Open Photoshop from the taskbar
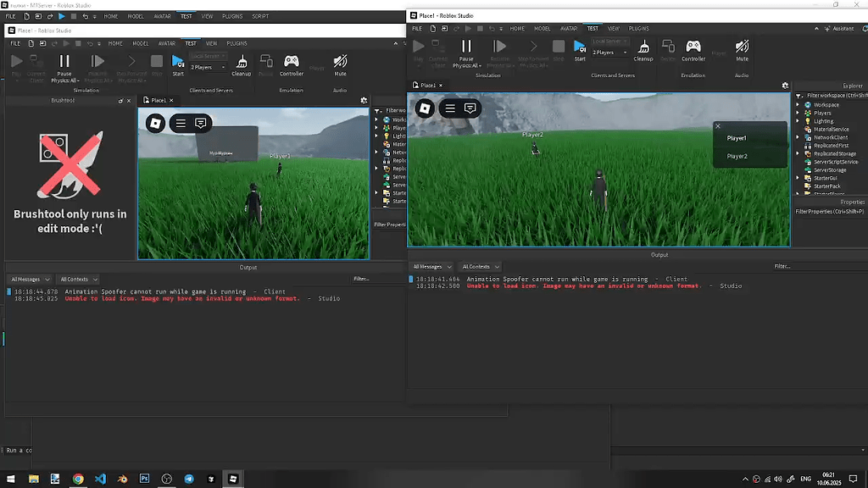The height and width of the screenshot is (488, 868). [x=144, y=479]
